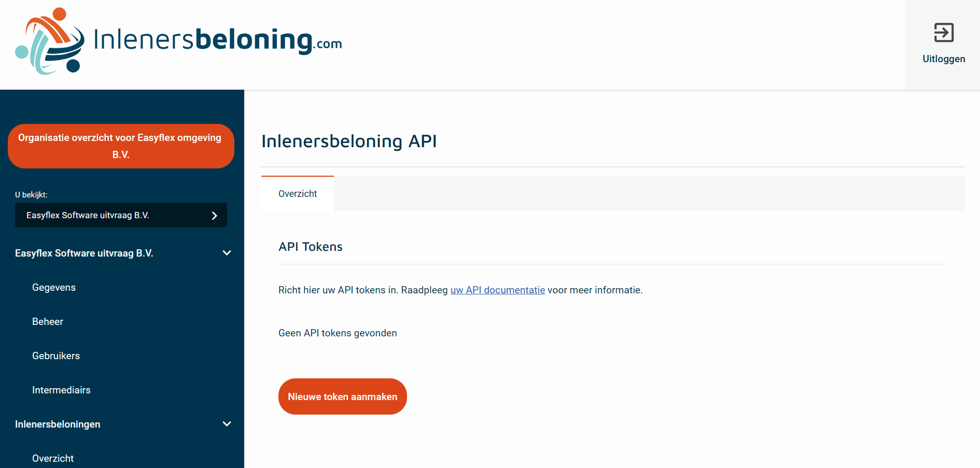Click the Inlenersbeloningen sidebar heading

58,424
